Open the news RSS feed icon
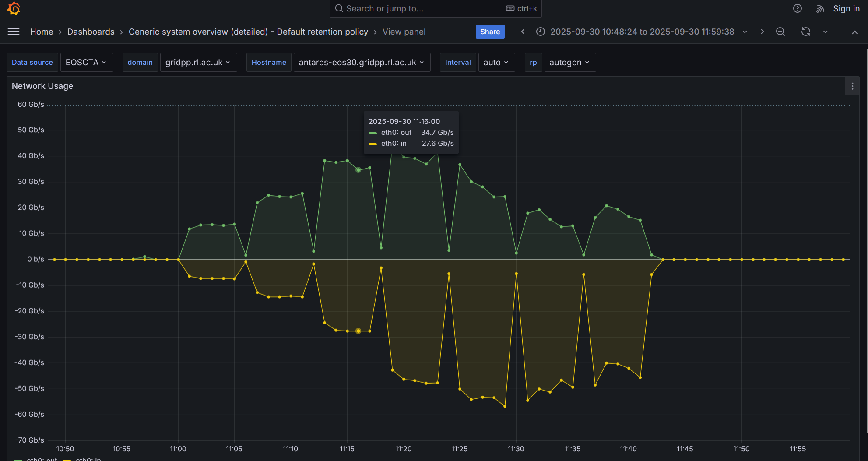868x461 pixels. click(820, 8)
